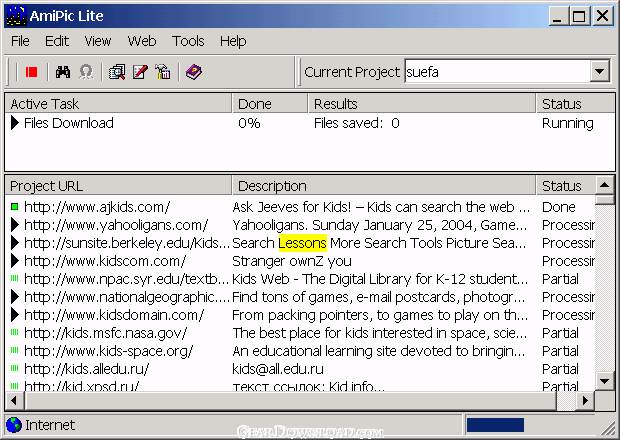The image size is (620, 440).
Task: Click the red Stop task button
Action: [x=31, y=72]
